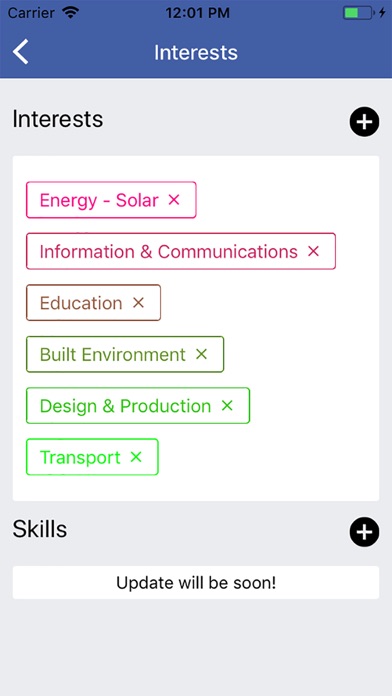The width and height of the screenshot is (392, 696).
Task: Tap the Skills section heading
Action: (40, 529)
